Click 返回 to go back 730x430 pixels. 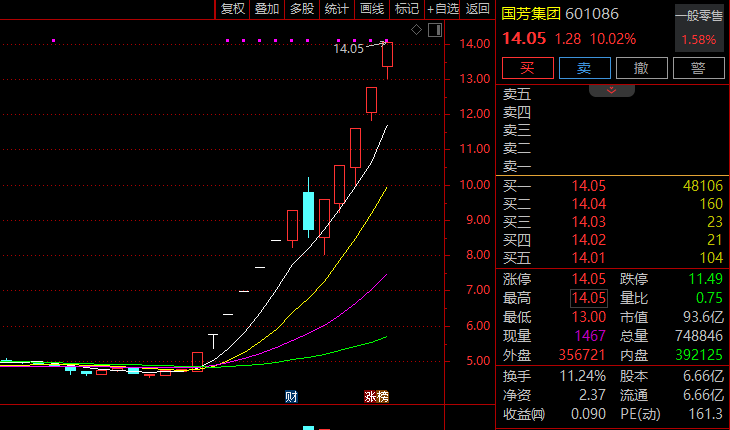(x=478, y=9)
